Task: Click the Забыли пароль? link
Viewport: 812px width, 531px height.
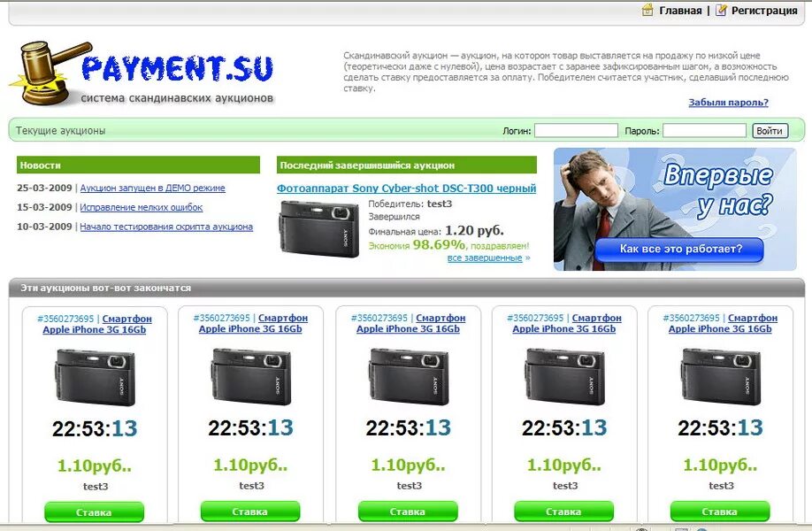Action: coord(728,103)
